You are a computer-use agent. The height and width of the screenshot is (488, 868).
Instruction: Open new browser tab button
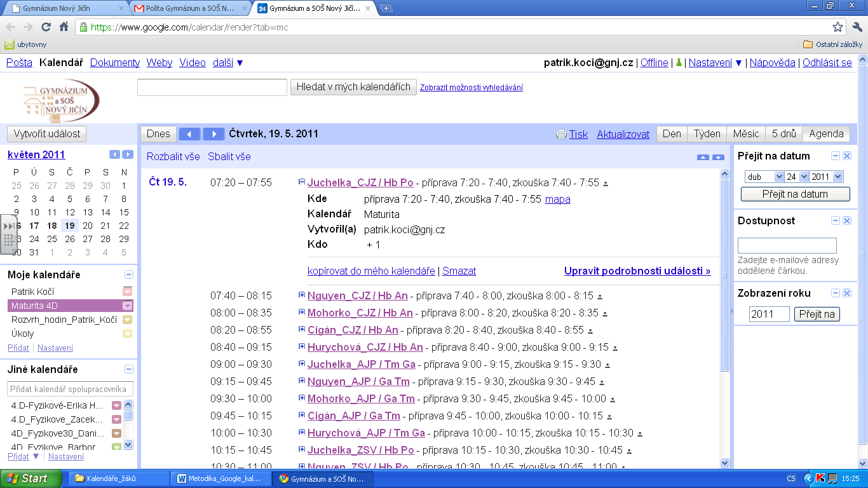point(386,8)
